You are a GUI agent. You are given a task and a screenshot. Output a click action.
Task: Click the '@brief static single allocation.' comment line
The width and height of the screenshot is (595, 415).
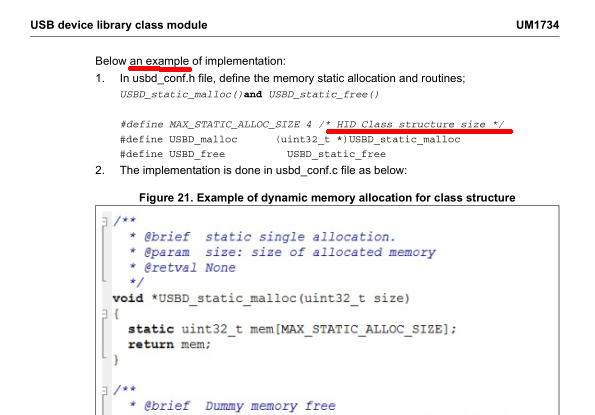point(262,237)
